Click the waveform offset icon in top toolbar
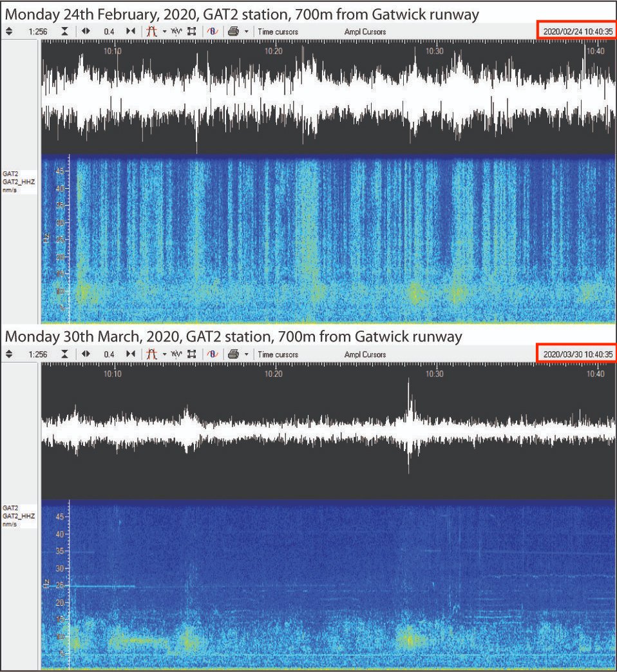617x672 pixels. pos(176,32)
